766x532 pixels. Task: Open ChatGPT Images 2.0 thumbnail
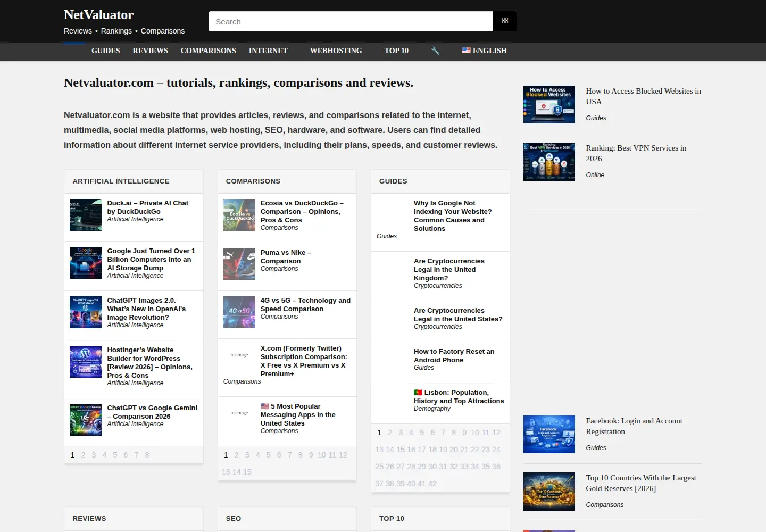(x=86, y=312)
